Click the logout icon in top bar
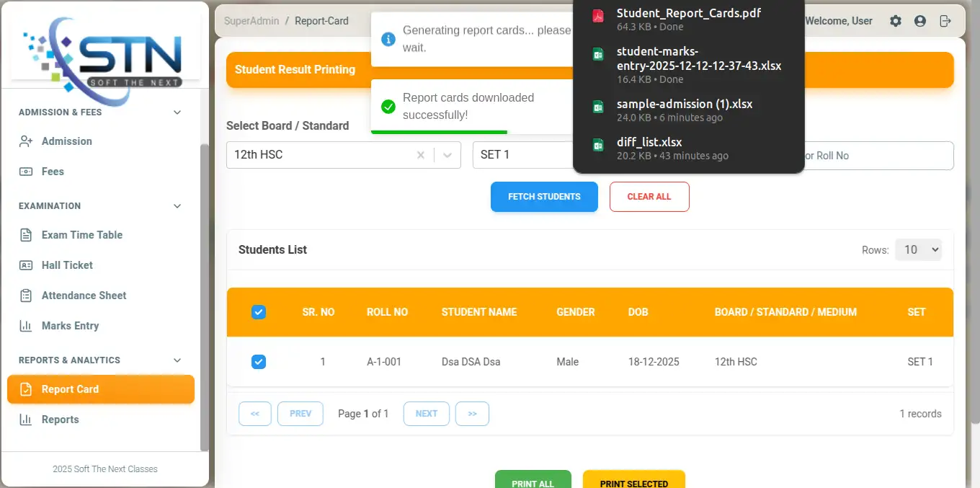Viewport: 980px width, 488px height. [945, 21]
